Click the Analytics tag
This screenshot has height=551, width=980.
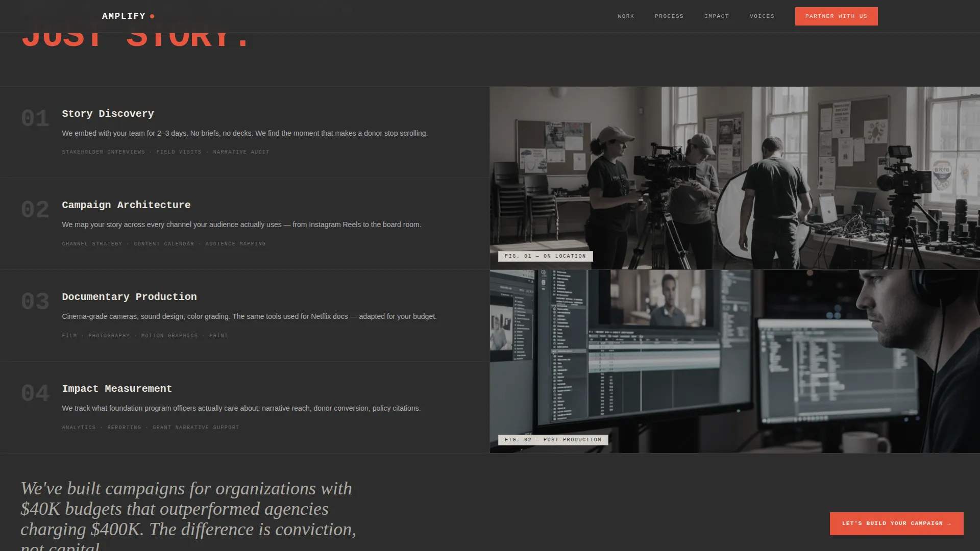[x=79, y=428]
